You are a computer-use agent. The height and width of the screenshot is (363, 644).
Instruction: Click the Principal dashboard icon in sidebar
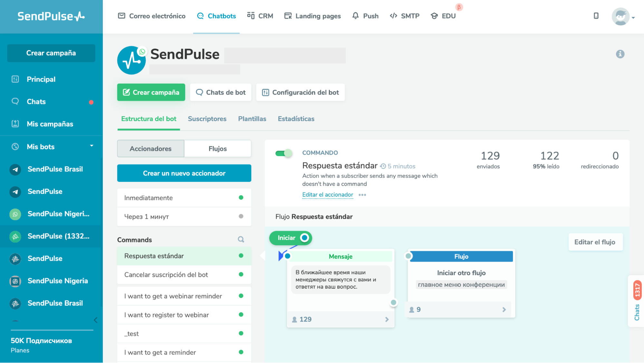(x=15, y=79)
